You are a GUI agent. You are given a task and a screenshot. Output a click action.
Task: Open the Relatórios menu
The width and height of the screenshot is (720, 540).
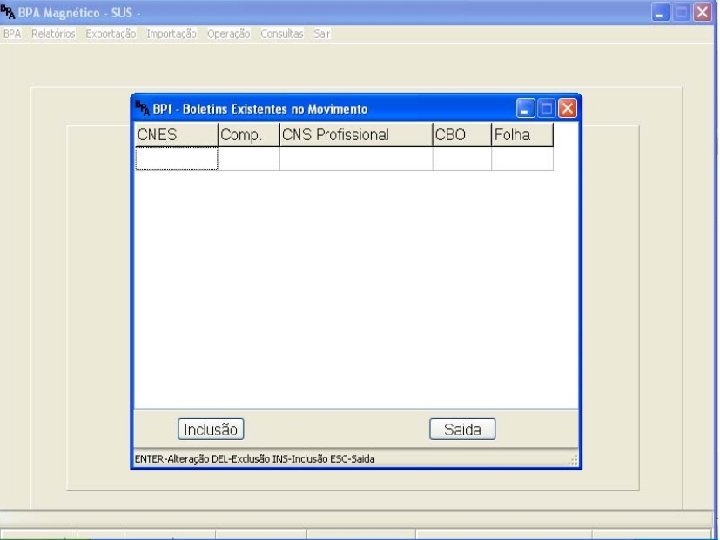[53, 34]
